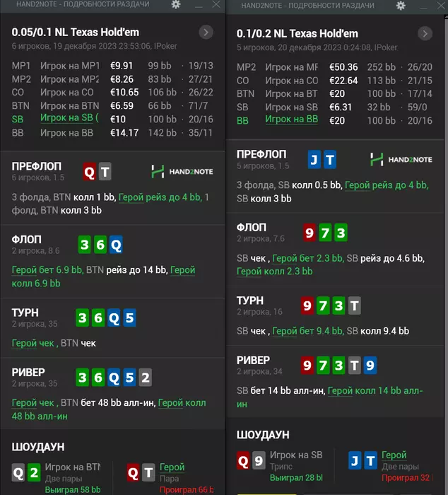Viewport: 448px width, 495px height.
Task: Click the gray 2 river card in left window
Action: point(145,378)
